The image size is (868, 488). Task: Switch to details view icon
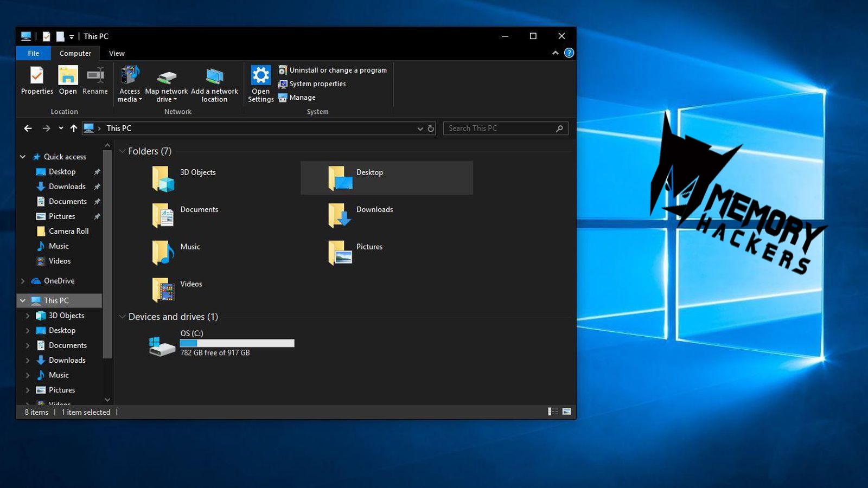[553, 412]
